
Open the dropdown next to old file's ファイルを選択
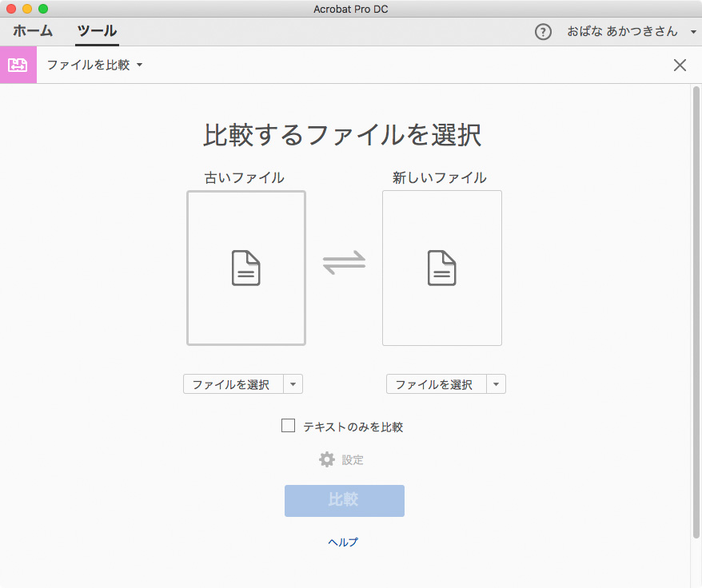coord(293,383)
